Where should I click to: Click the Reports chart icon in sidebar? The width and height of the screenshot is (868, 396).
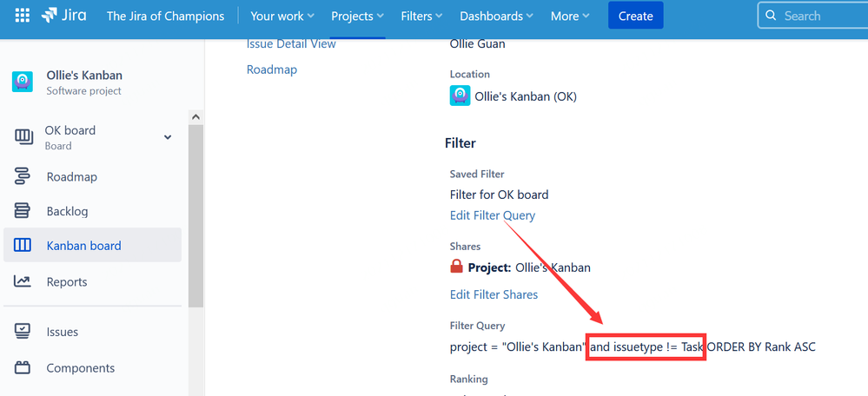click(x=22, y=281)
